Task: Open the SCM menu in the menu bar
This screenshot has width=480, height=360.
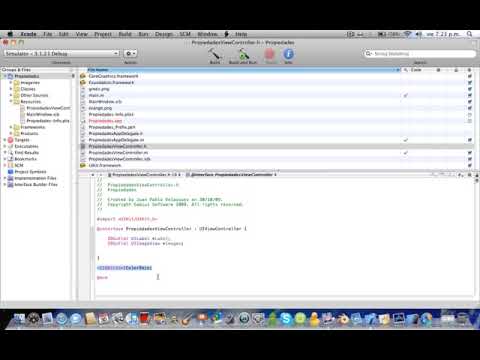Action: point(185,34)
